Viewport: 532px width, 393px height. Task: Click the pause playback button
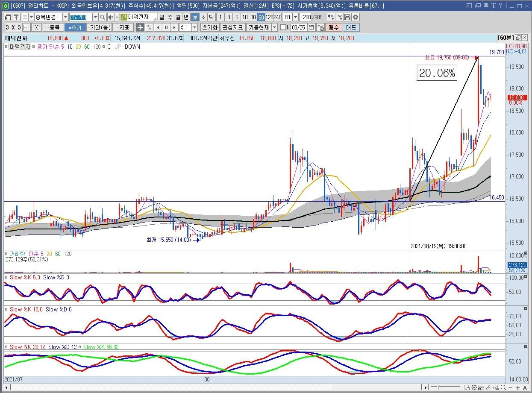pos(166,27)
